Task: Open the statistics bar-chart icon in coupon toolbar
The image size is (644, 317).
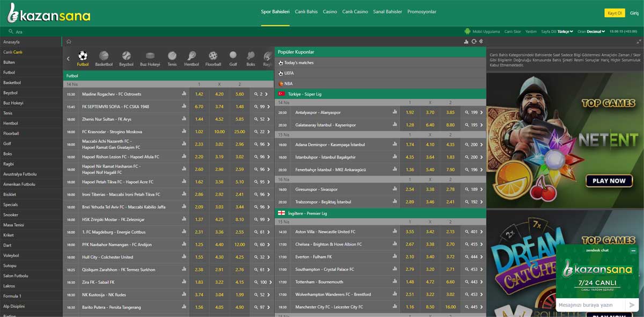Action: [466, 41]
